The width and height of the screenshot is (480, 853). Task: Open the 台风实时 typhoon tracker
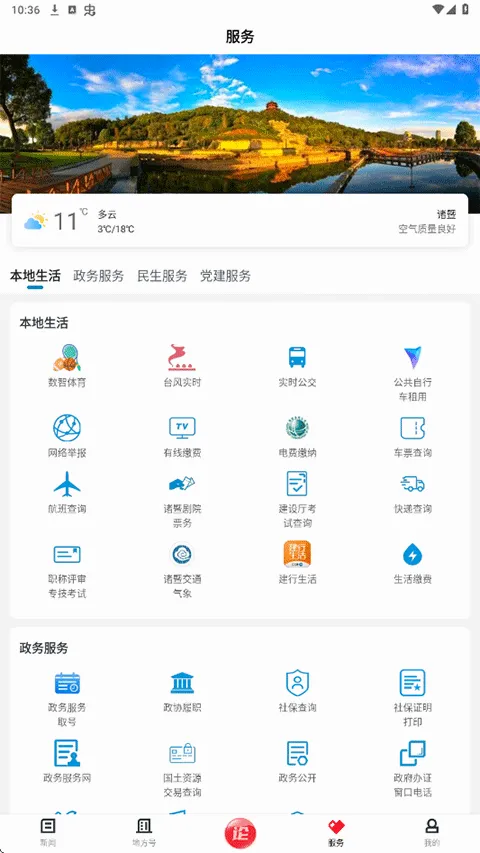pos(182,366)
